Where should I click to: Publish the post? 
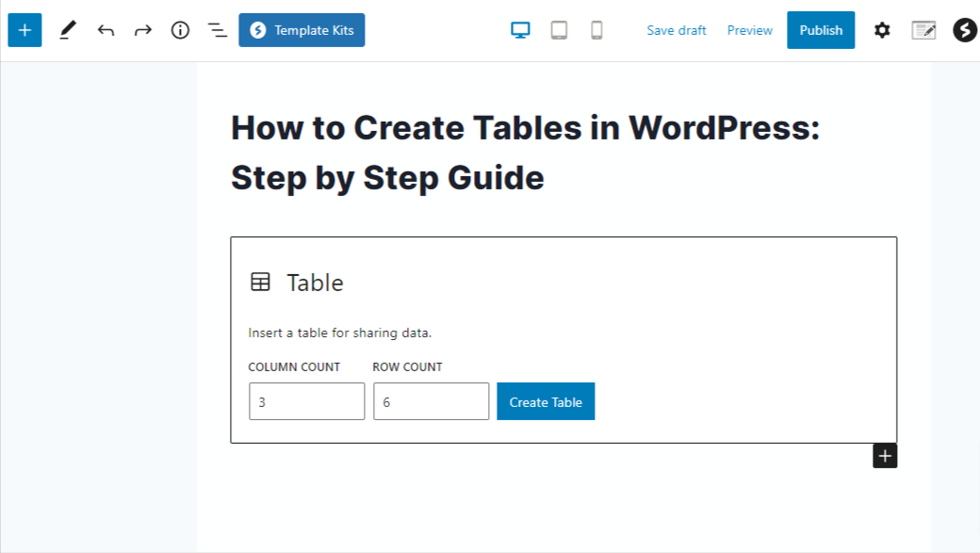tap(821, 30)
